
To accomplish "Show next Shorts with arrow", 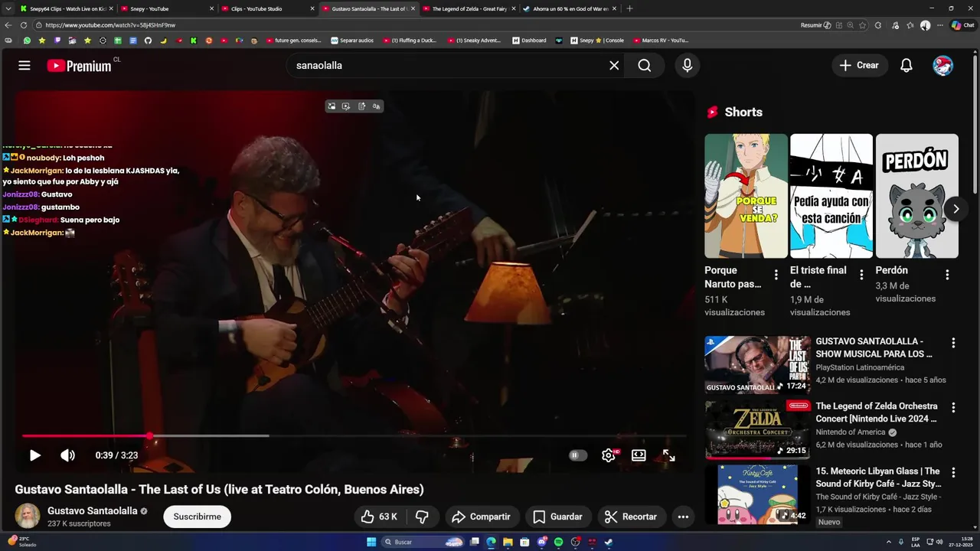I will 955,209.
